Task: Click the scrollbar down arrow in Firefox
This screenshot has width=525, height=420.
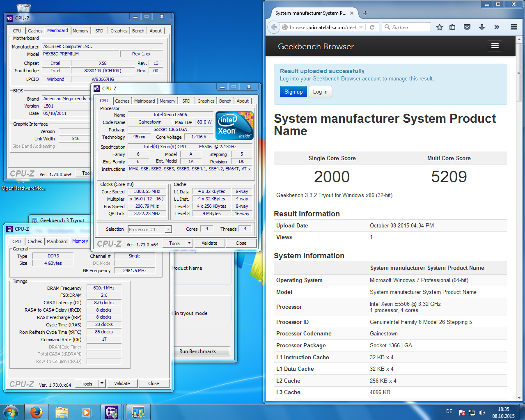Action: [x=519, y=397]
